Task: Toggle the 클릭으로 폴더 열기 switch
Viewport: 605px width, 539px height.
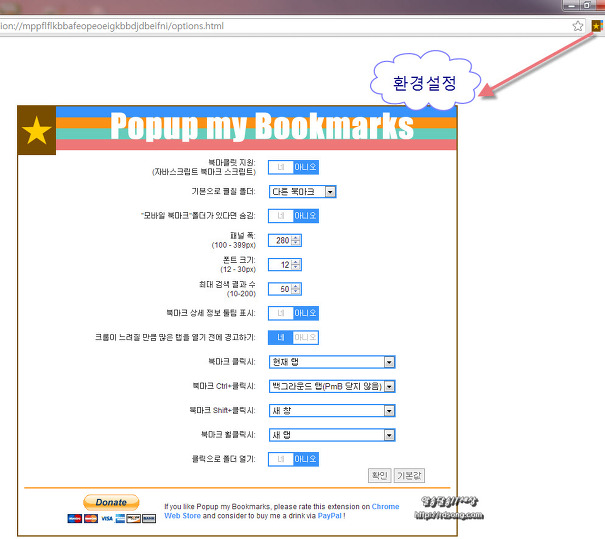Action: click(x=294, y=459)
